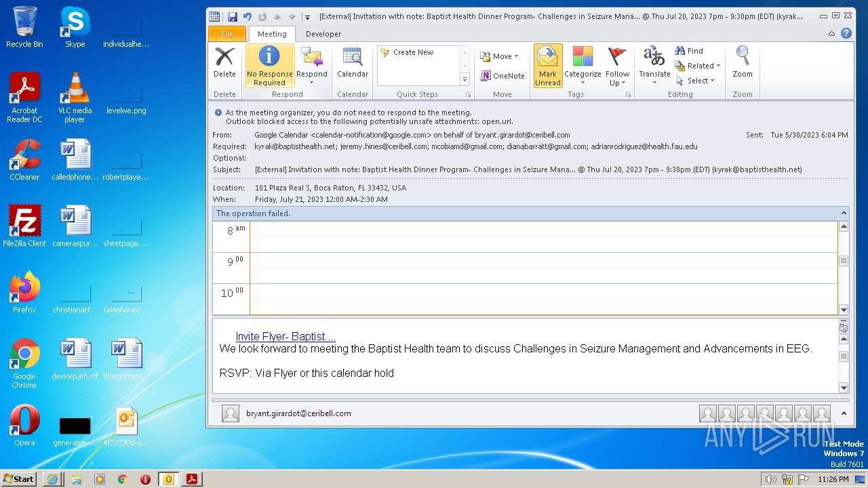Viewport: 868px width, 488px height.
Task: Click Outlook taskbar button
Action: pyautogui.click(x=169, y=479)
